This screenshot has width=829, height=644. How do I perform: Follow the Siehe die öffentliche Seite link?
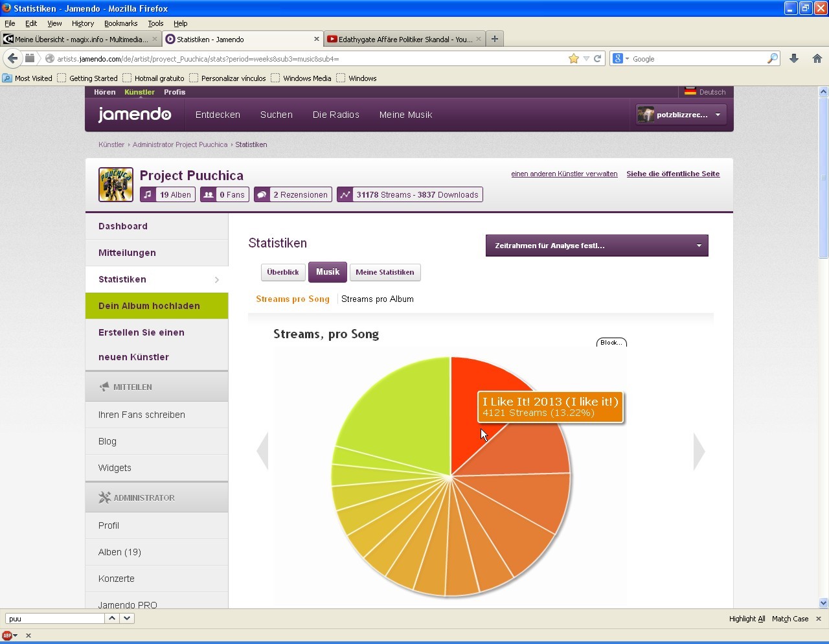coord(673,174)
